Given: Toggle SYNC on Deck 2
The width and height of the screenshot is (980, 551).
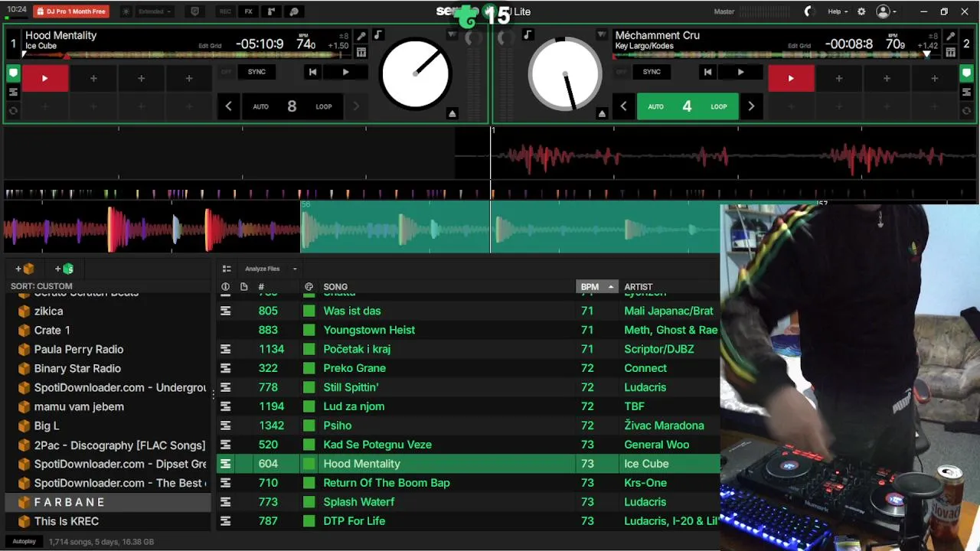Looking at the screenshot, I should coord(652,72).
